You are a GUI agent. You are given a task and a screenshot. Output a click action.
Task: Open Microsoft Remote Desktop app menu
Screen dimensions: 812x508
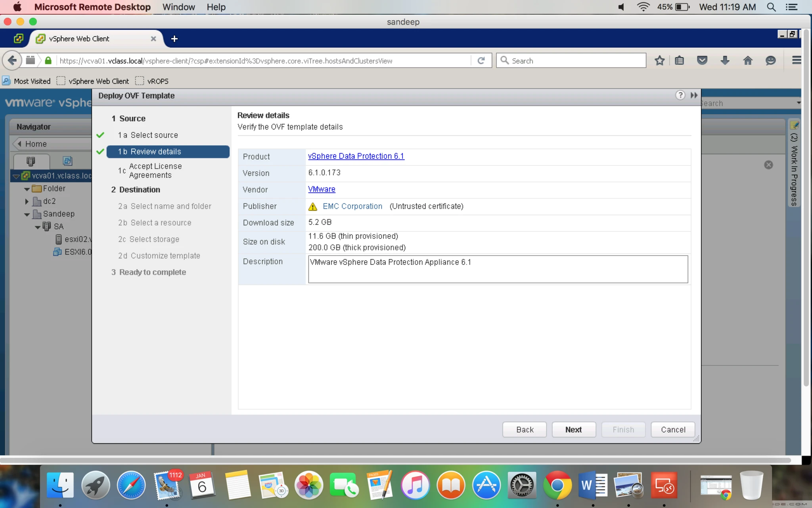click(92, 7)
